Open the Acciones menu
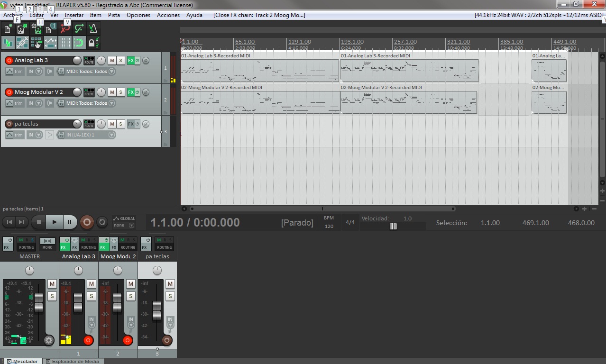The image size is (606, 364). click(168, 15)
